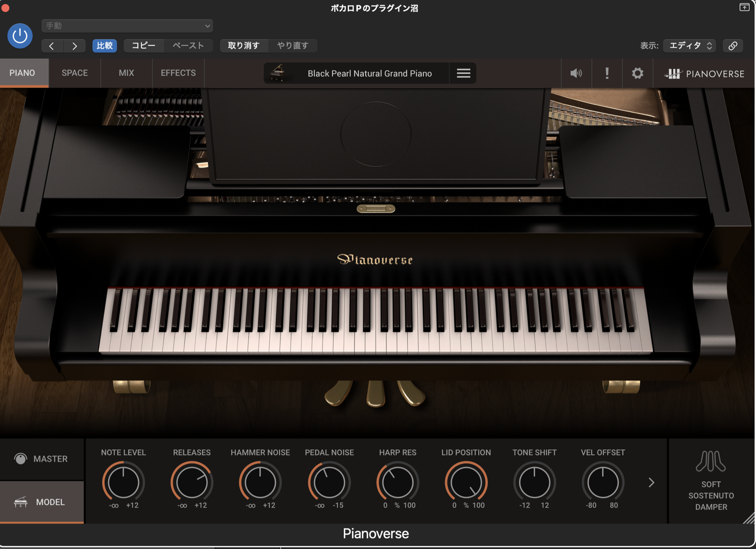Toggle the DAMPER pedal label
The width and height of the screenshot is (756, 549).
coord(711,507)
